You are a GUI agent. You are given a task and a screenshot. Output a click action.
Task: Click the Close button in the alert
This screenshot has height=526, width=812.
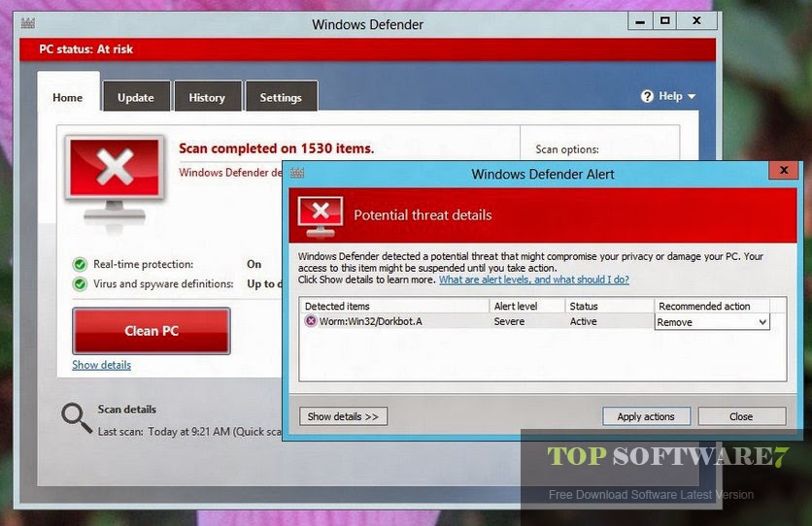pyautogui.click(x=741, y=416)
